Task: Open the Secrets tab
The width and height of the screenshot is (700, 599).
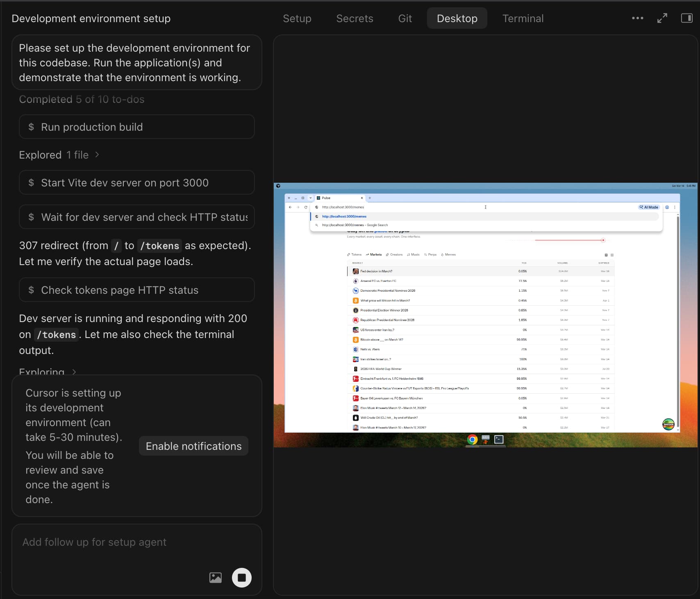Action: tap(355, 18)
